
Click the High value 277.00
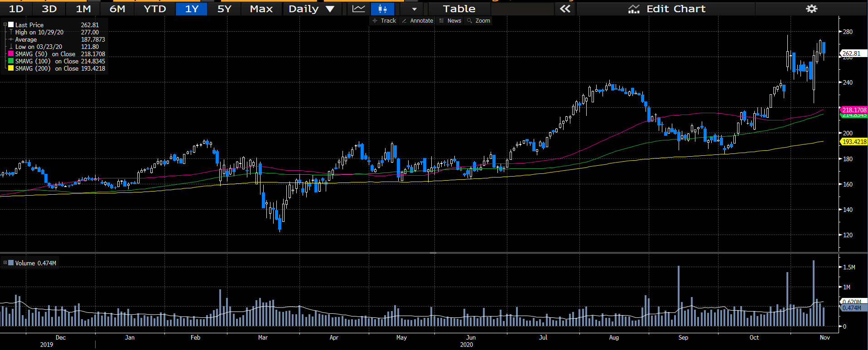coord(90,32)
